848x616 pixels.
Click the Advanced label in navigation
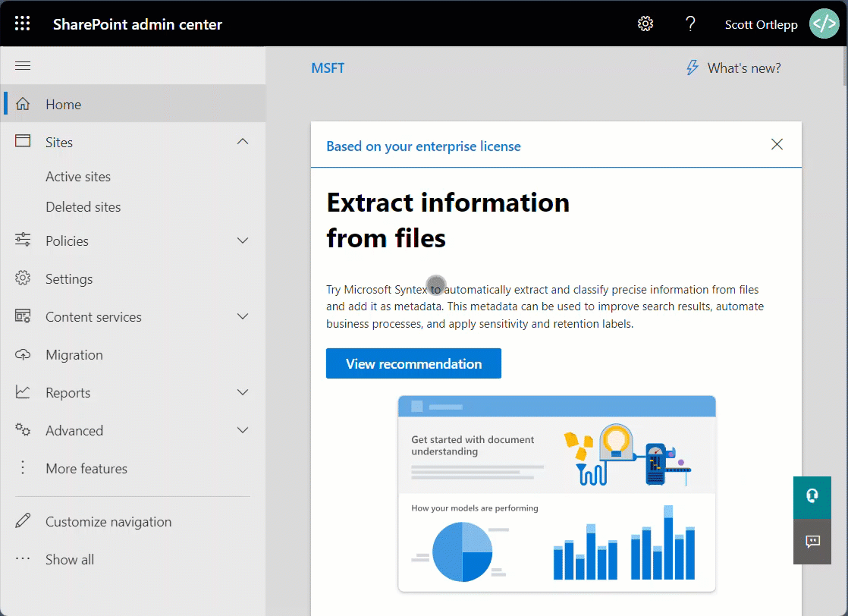pyautogui.click(x=74, y=430)
